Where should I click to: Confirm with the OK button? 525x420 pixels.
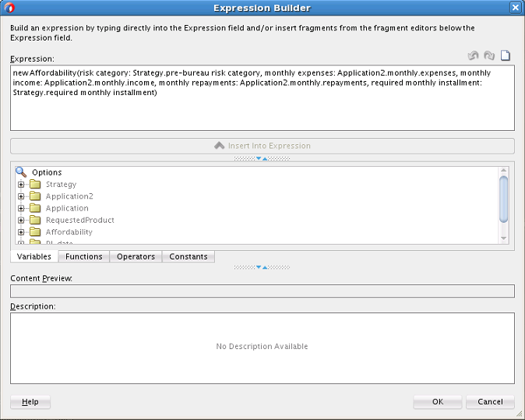pyautogui.click(x=437, y=402)
